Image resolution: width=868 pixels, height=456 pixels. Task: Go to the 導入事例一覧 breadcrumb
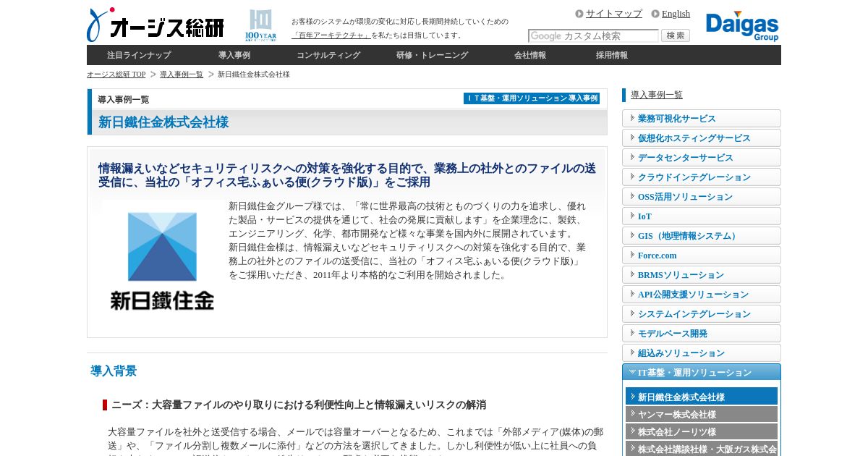coord(182,75)
